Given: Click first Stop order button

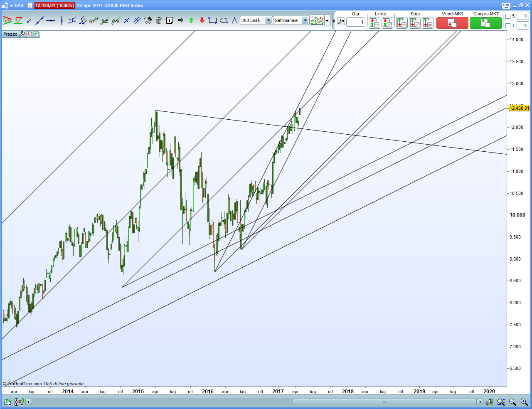Looking at the screenshot, I should (x=401, y=23).
